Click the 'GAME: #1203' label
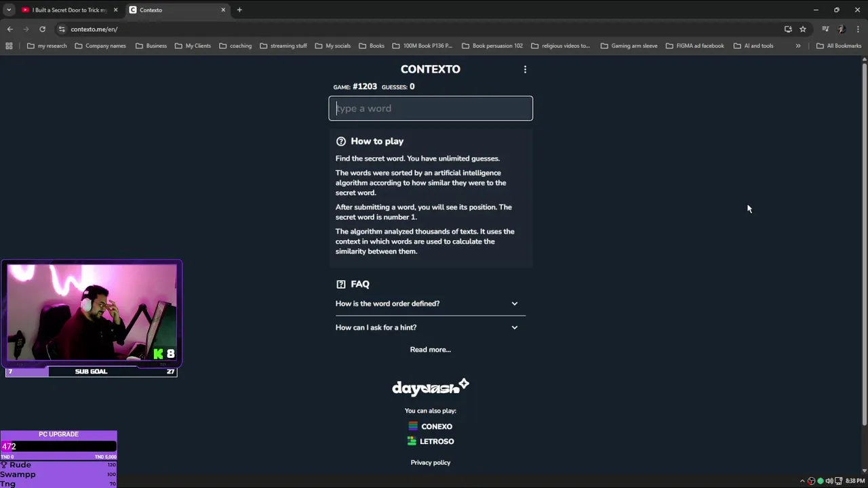The image size is (868, 488). (x=355, y=87)
